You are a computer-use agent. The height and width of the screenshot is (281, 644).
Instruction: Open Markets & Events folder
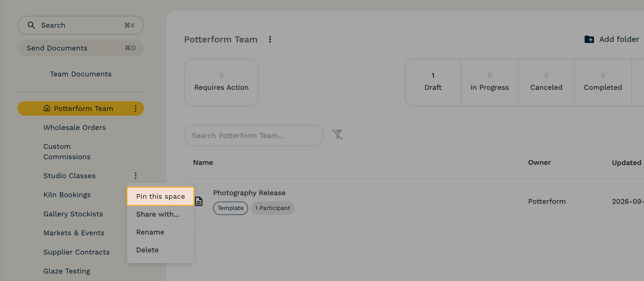tap(74, 233)
